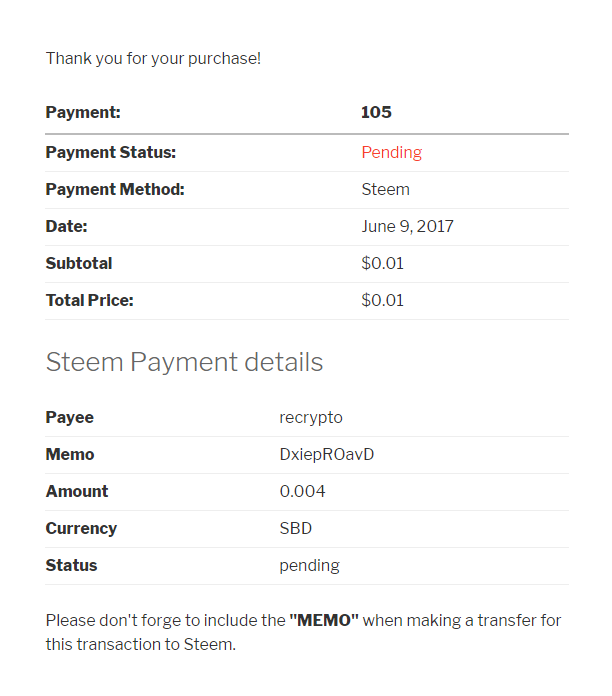Click the Payment Method value Steem
Screen dimensions: 612x696
pos(385,189)
